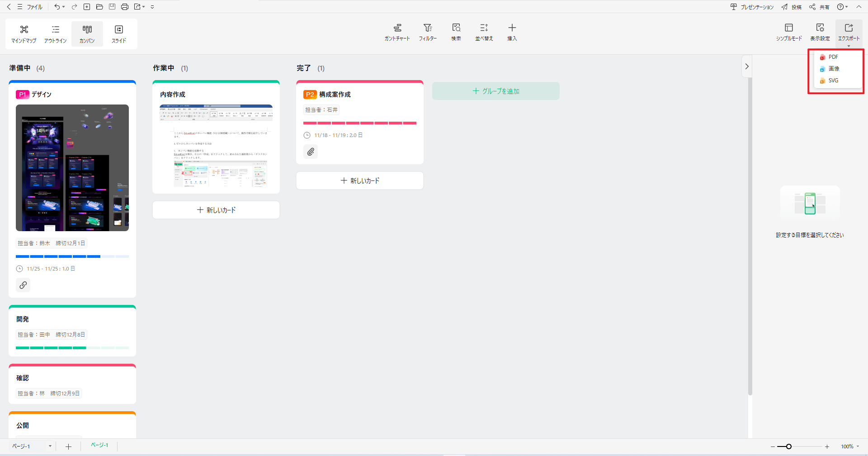868x456 pixels.
Task: Click the グループを追加 button
Action: point(496,91)
